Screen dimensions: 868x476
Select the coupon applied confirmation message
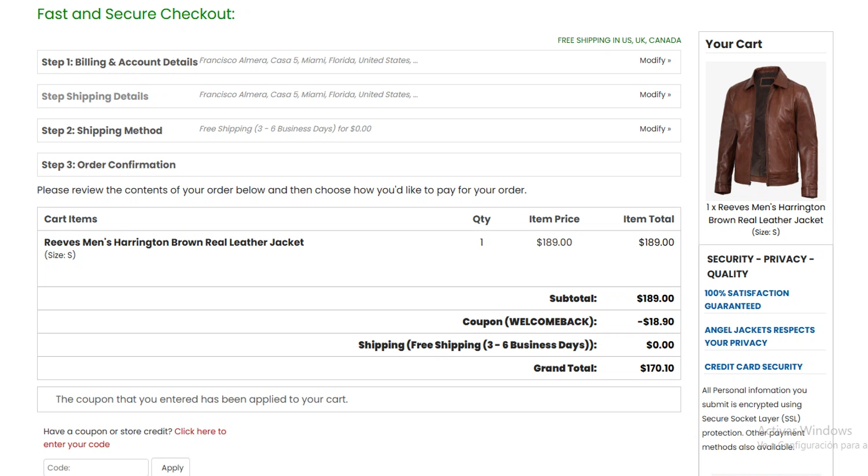coord(202,399)
